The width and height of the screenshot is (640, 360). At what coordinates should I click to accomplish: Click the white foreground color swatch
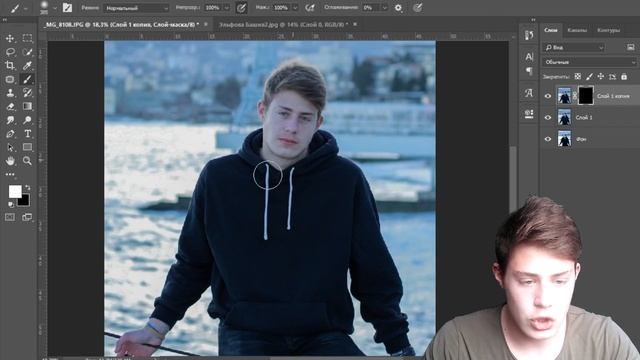pyautogui.click(x=15, y=191)
